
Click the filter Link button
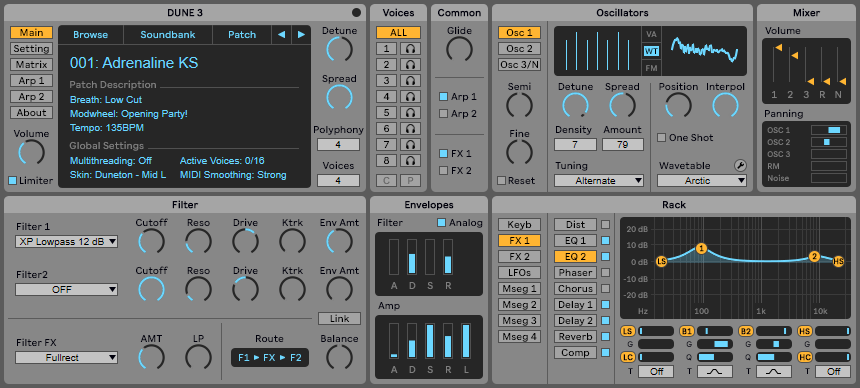tap(340, 318)
